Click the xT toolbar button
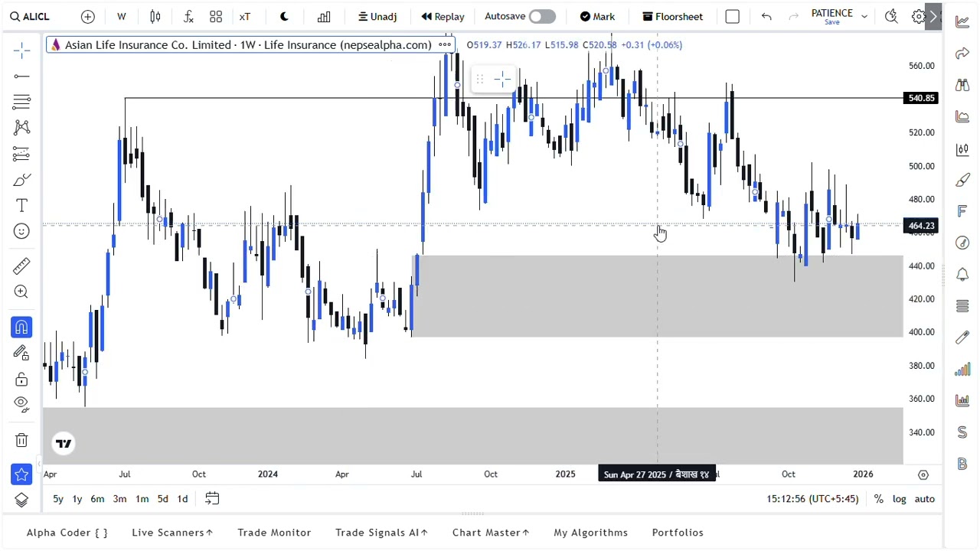The image size is (980, 551). 245,16
